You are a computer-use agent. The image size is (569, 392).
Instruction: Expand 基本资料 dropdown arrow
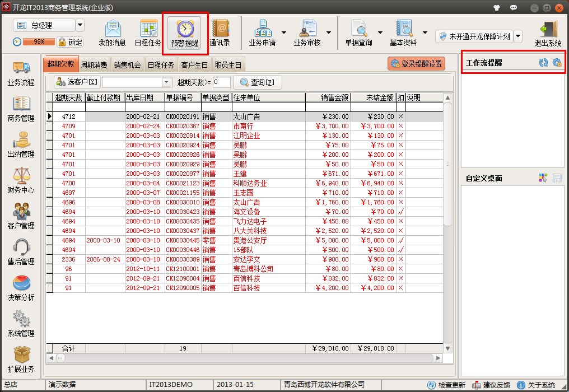pyautogui.click(x=425, y=32)
